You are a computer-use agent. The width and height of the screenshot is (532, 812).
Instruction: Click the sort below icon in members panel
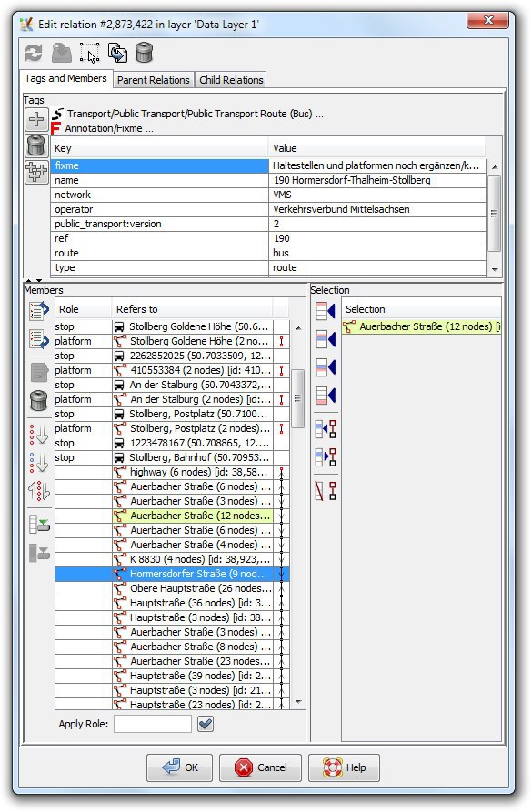tap(39, 463)
